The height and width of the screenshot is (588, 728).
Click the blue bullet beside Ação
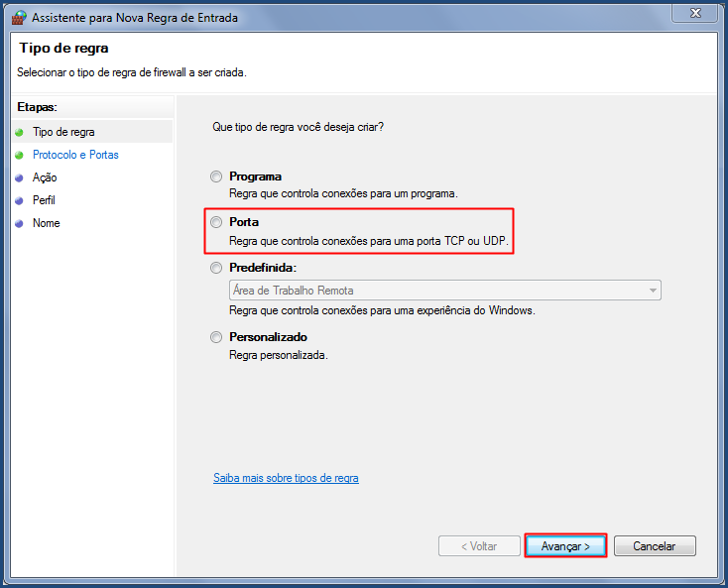[19, 177]
